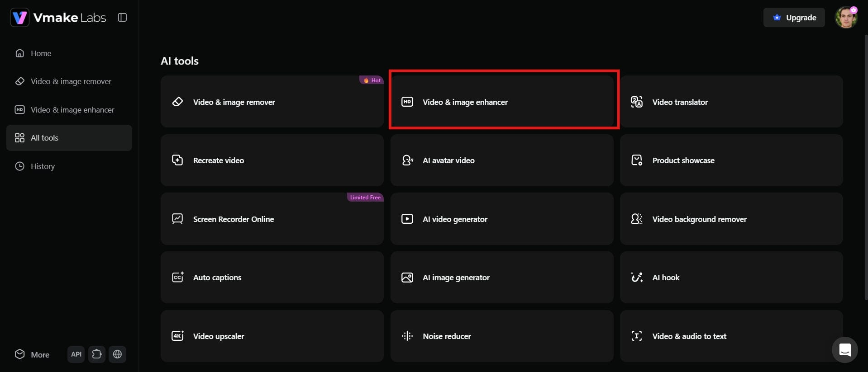This screenshot has height=372, width=868.
Task: Click the HD icon on enhancer card
Action: [x=407, y=102]
